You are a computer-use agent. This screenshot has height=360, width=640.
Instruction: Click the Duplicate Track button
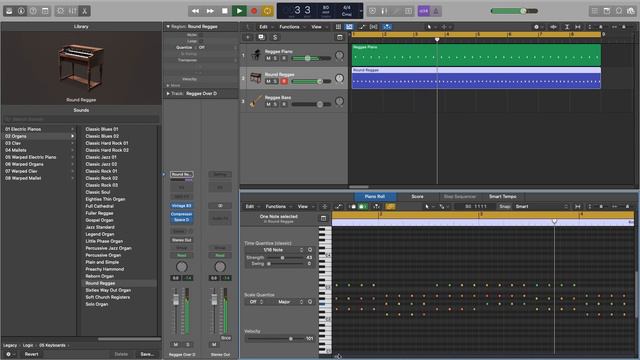coord(261,37)
